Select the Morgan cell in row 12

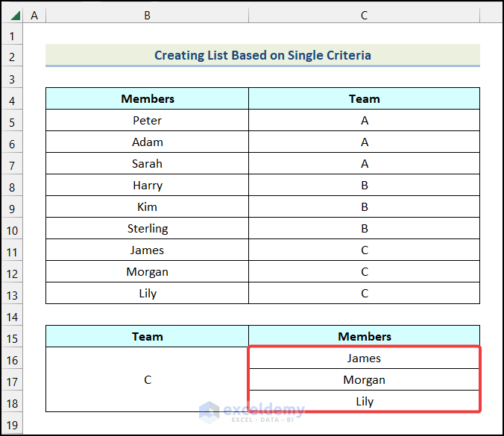(x=148, y=271)
